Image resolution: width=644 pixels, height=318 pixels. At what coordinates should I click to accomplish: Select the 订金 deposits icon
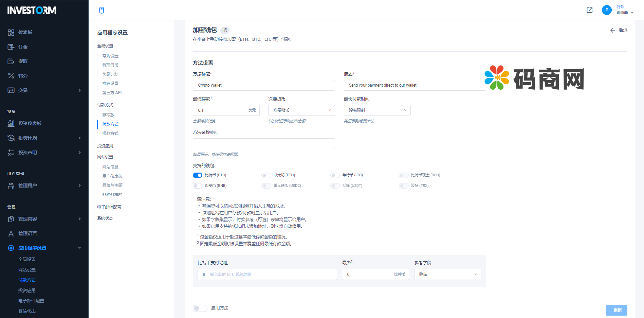[11, 47]
